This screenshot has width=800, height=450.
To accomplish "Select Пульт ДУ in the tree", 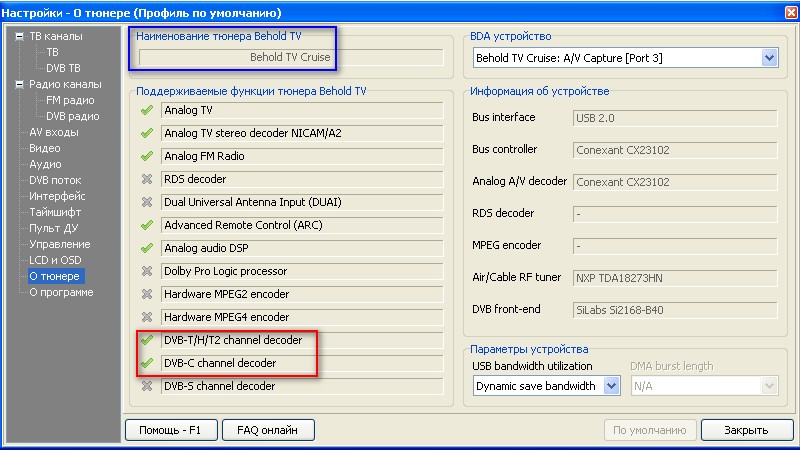I will pos(53,228).
